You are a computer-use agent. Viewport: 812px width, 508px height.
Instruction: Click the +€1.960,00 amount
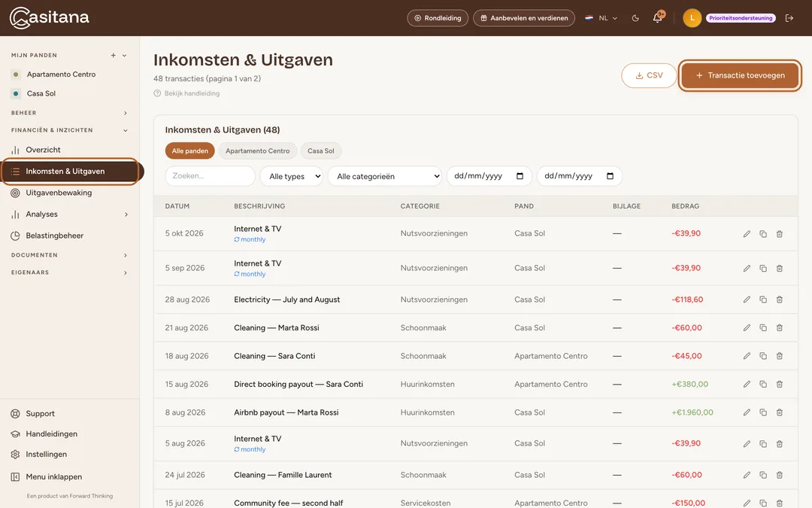(692, 412)
